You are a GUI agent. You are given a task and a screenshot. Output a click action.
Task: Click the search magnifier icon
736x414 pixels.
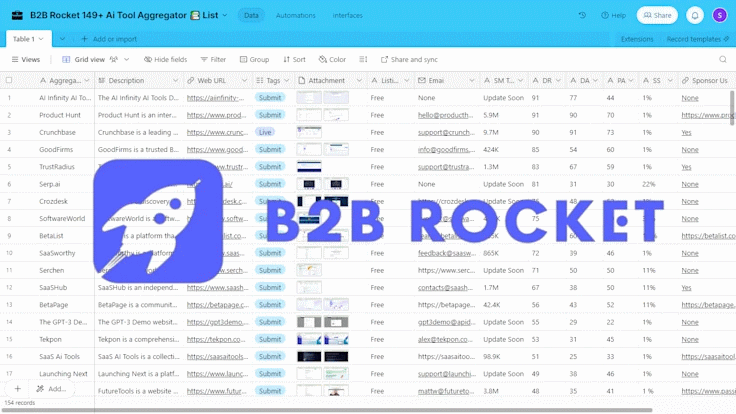[x=723, y=60]
